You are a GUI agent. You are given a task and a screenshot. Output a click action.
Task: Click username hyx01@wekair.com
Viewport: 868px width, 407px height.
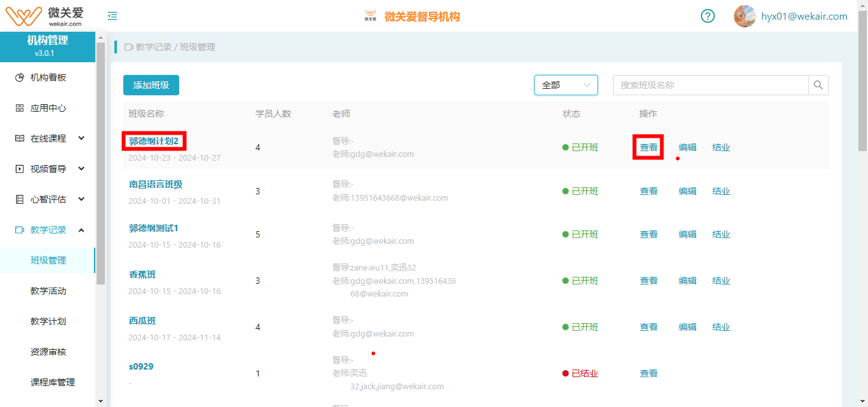coord(804,17)
